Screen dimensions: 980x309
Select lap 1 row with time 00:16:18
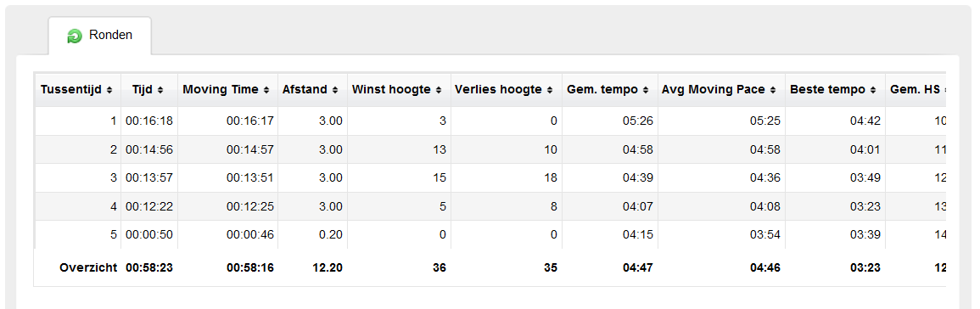click(x=490, y=121)
